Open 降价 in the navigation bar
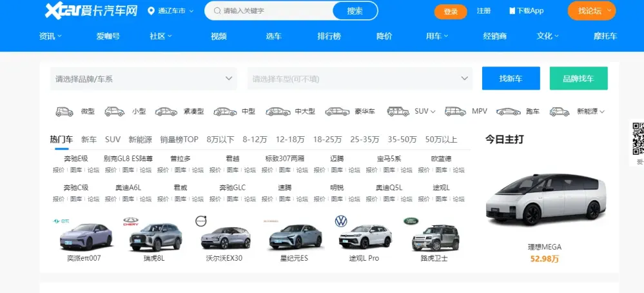This screenshot has width=644, height=293. 384,36
